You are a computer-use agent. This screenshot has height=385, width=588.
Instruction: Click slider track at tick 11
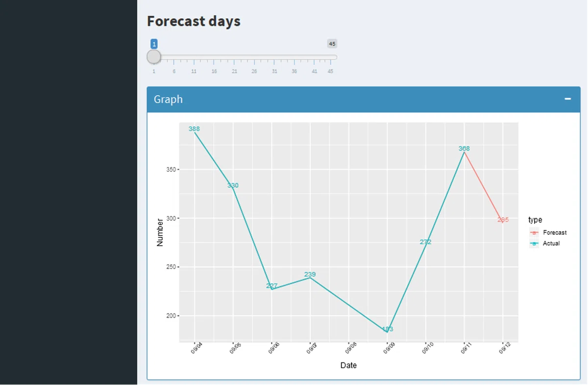click(x=194, y=57)
